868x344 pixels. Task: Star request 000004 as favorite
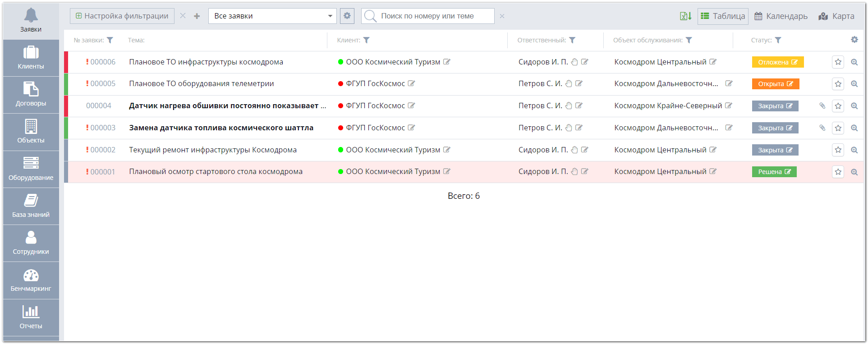pos(838,106)
